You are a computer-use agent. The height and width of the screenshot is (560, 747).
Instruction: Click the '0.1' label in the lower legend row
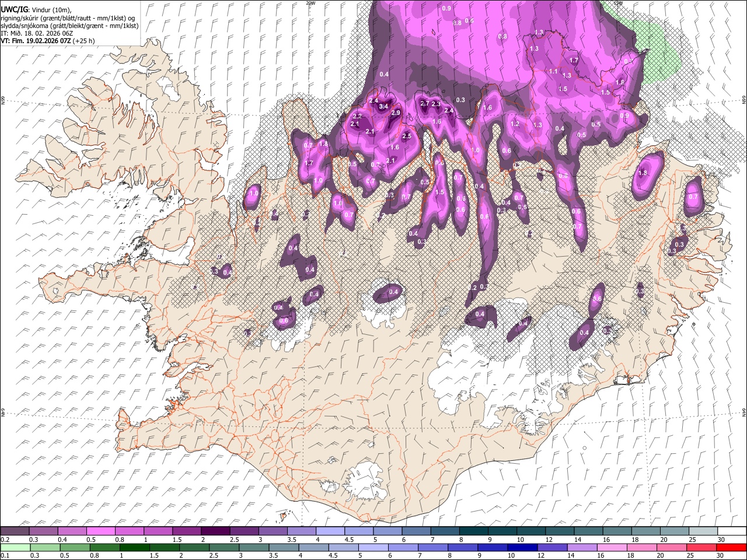pyautogui.click(x=5, y=555)
